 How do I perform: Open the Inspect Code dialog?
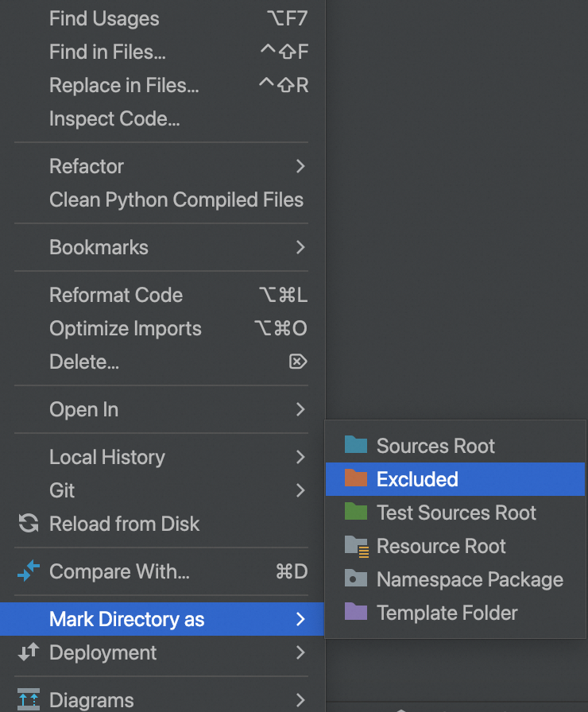pos(114,118)
